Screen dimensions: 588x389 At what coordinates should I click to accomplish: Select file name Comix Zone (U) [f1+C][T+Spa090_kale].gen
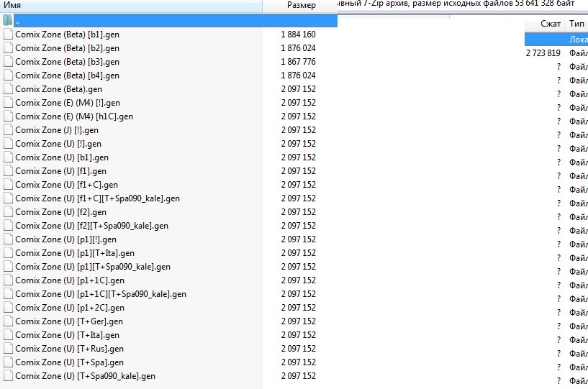[97, 198]
